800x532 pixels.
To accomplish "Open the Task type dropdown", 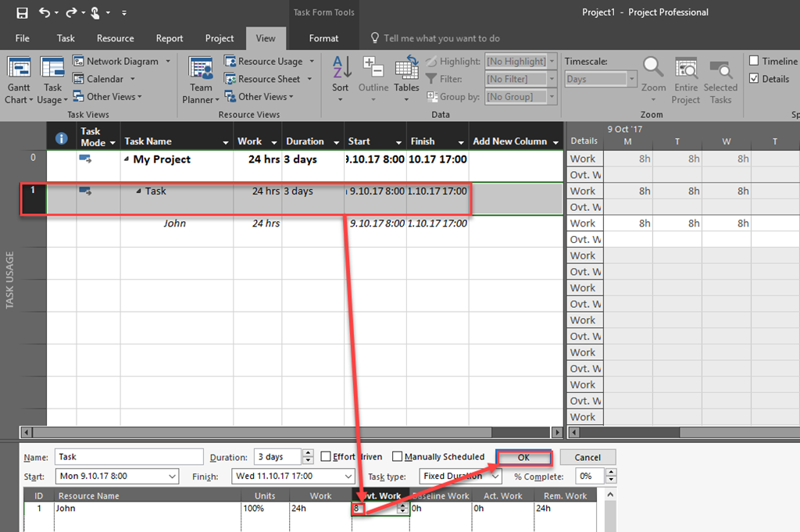I will tap(495, 476).
